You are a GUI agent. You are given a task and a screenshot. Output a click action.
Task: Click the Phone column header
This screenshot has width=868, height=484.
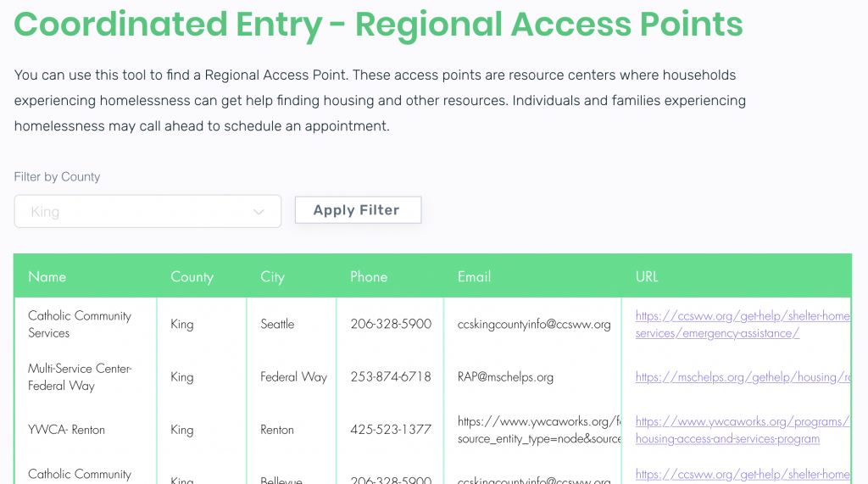tap(369, 277)
